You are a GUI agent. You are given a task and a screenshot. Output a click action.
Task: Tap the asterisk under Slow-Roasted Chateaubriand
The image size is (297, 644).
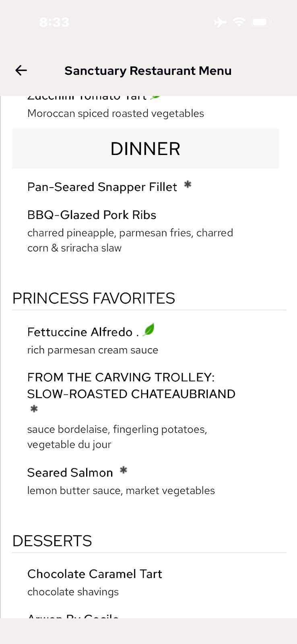tap(34, 409)
